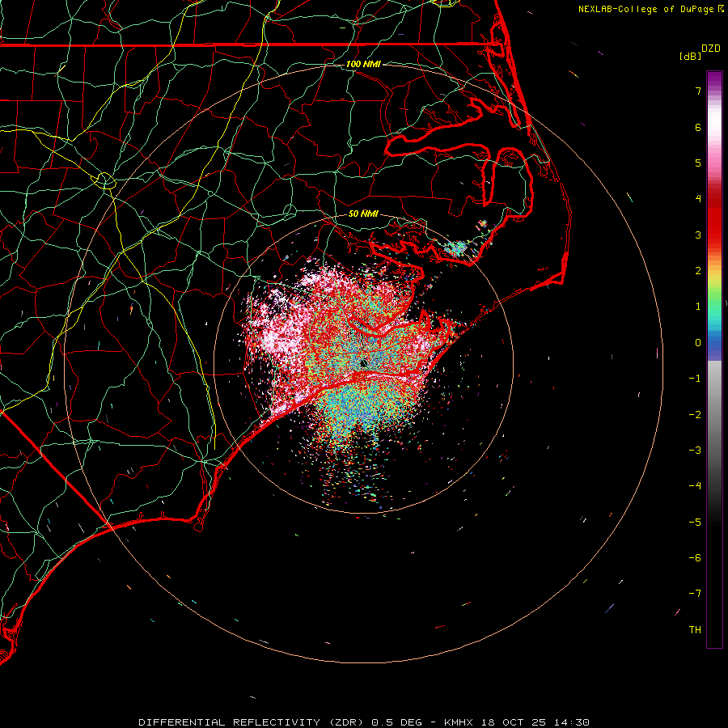Click the NEXLAB-College of DuPage label

(645, 9)
